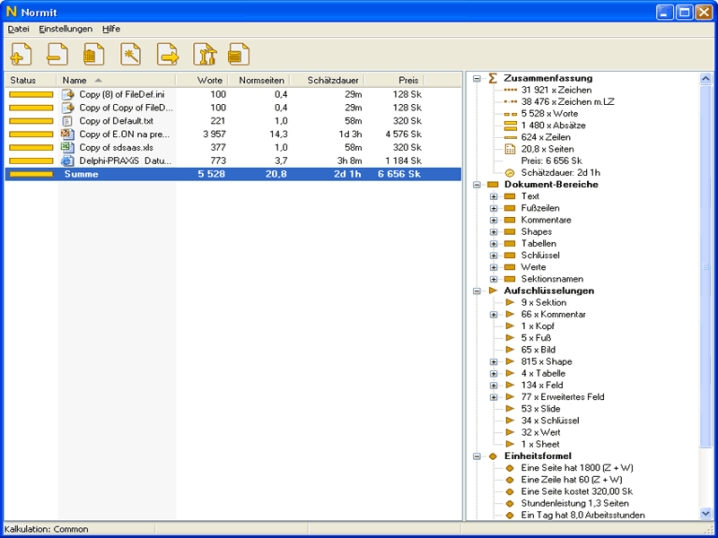The width and height of the screenshot is (718, 538).
Task: Expand the Tabellen document area
Action: (493, 244)
